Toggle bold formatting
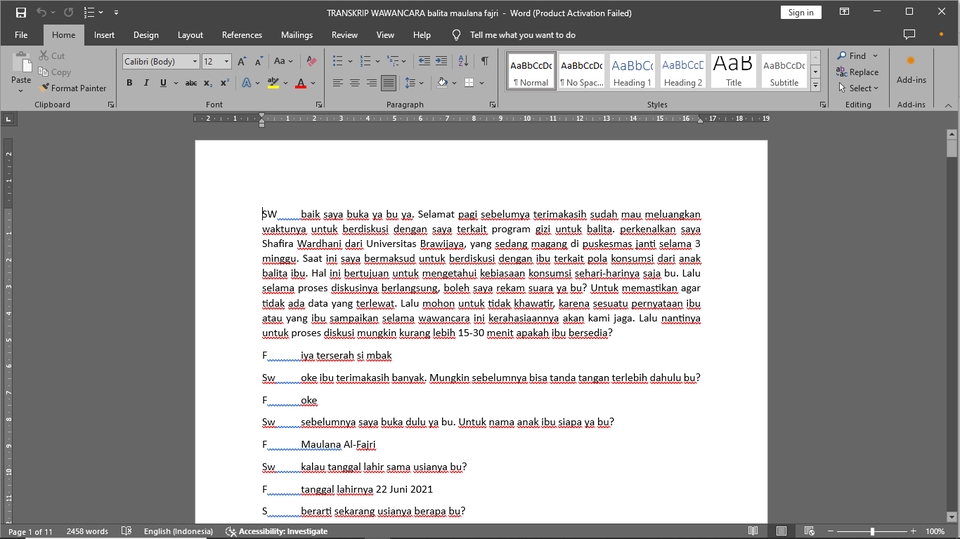This screenshot has height=539, width=960. click(131, 83)
